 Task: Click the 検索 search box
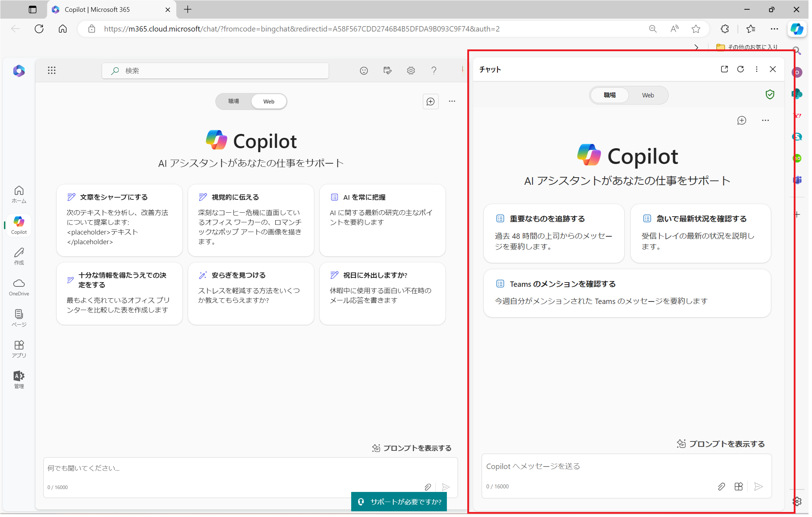(215, 71)
